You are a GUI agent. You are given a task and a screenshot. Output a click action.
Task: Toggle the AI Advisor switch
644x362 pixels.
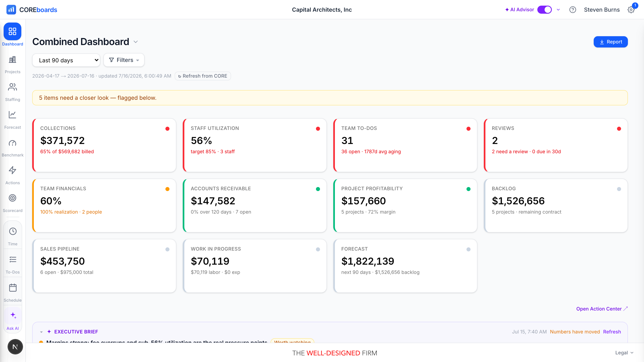(x=545, y=10)
